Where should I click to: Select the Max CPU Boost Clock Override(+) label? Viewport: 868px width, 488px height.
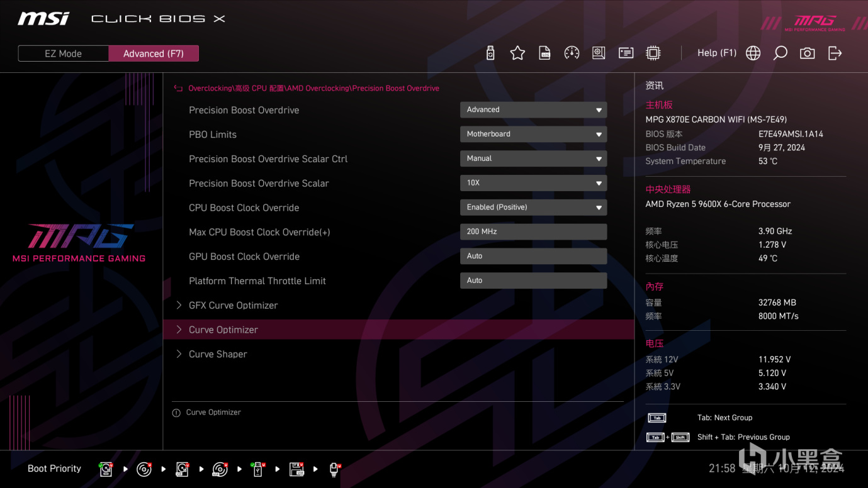(x=259, y=233)
